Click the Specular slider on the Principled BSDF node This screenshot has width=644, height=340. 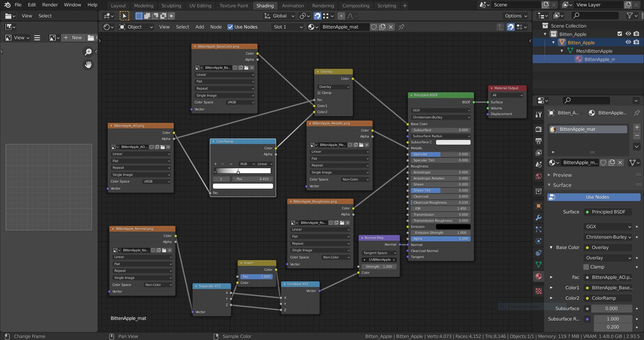click(x=440, y=154)
